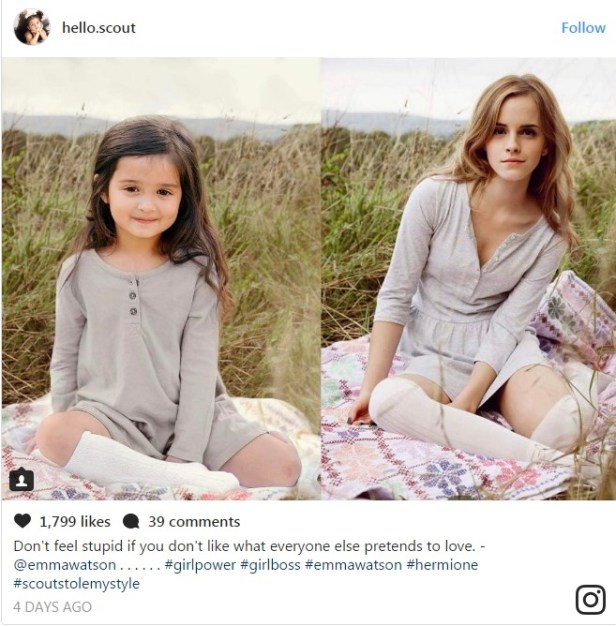616x626 pixels.
Task: Browse the #girlboss hashtag
Action: pyautogui.click(x=270, y=565)
